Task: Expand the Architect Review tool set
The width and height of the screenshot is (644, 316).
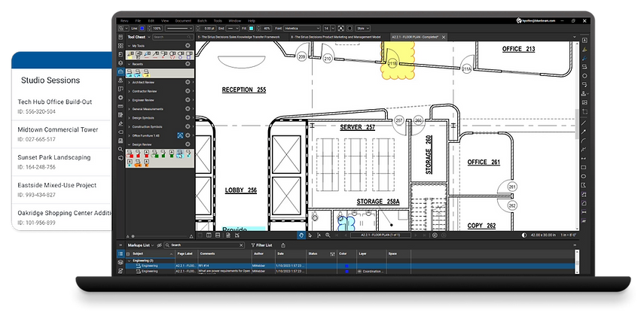Action: (x=128, y=81)
